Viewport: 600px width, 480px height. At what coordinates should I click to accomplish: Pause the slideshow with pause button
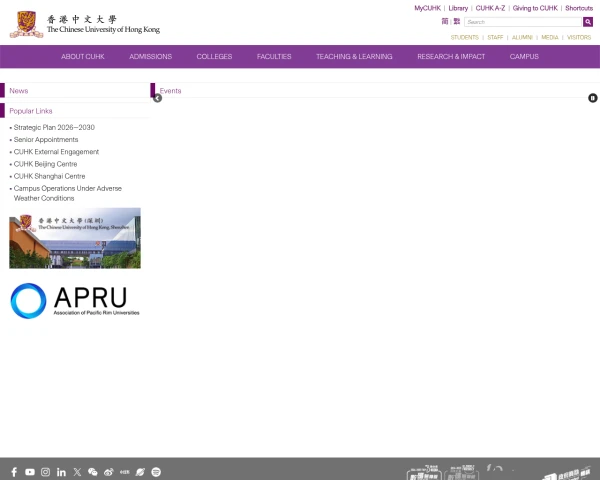pos(592,98)
